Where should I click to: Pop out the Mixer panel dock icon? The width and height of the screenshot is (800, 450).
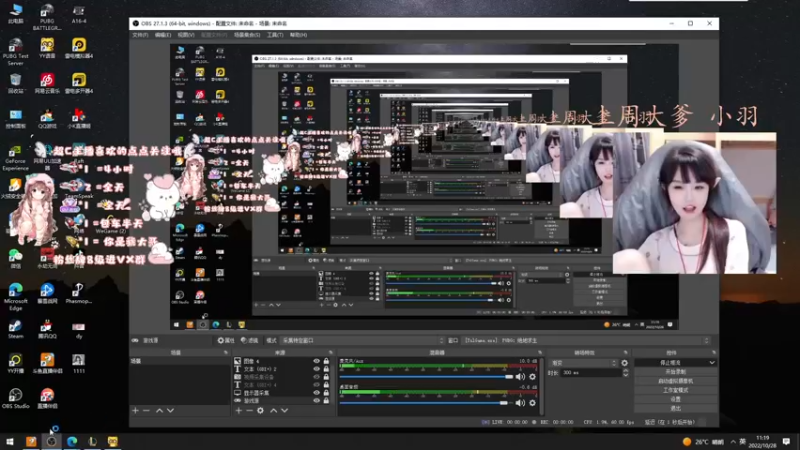pos(540,353)
